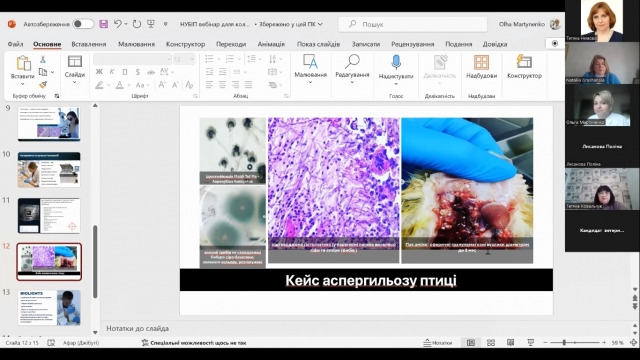
Task: Open the save location dropdown in title
Action: 320,24
